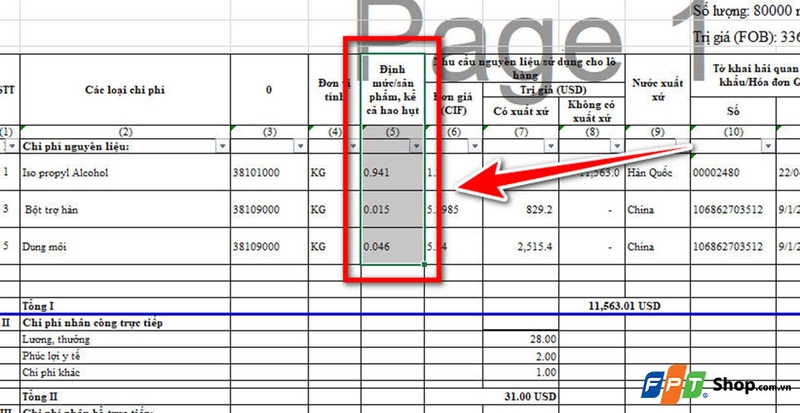Select the 1.00 value cell
800x413 pixels.
(520, 372)
